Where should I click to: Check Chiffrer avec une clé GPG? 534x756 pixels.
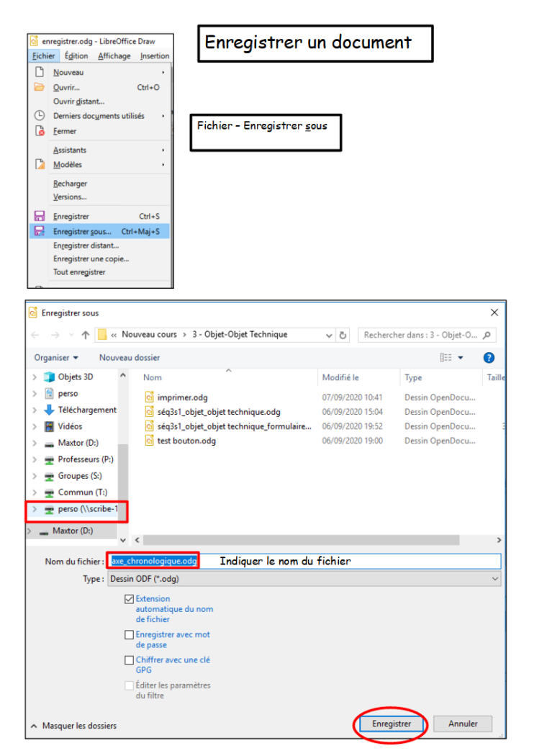(129, 660)
